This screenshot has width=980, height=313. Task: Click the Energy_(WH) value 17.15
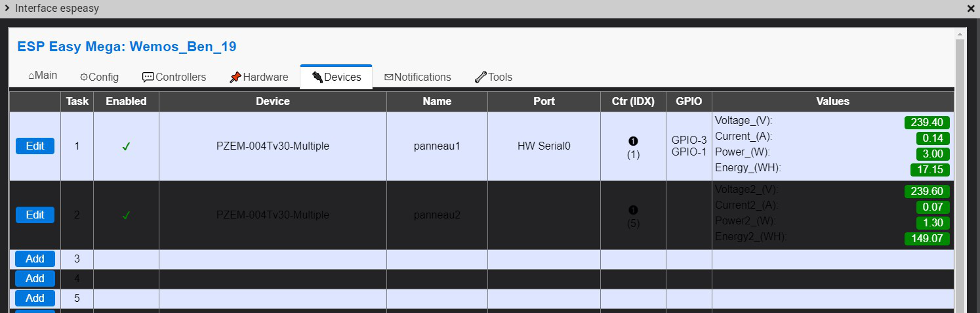(930, 170)
